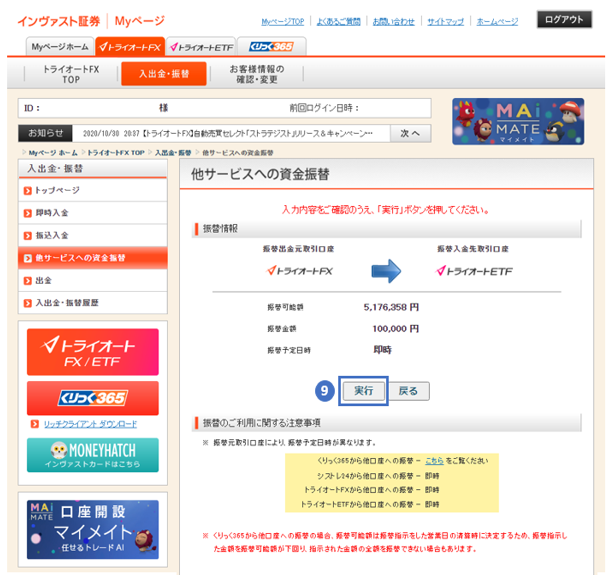The height and width of the screenshot is (579, 609).
Task: Click the インヴァスト証券 logo
Action: (59, 21)
